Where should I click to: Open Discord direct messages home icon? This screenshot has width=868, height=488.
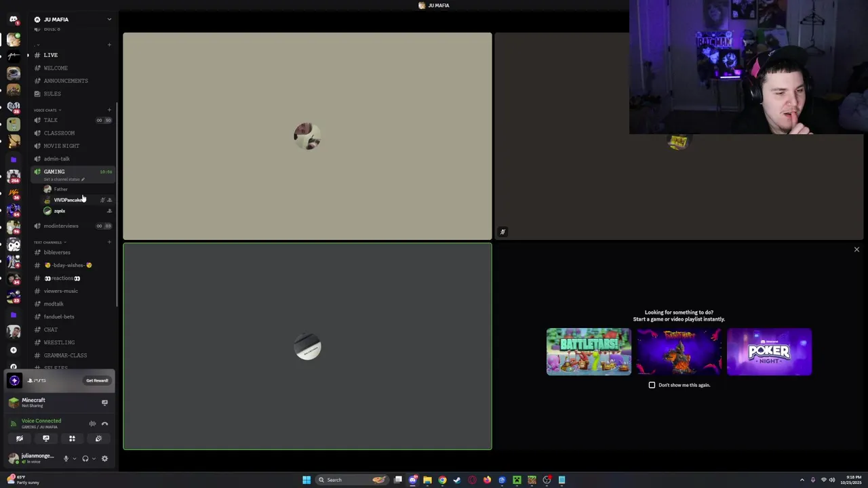[13, 20]
